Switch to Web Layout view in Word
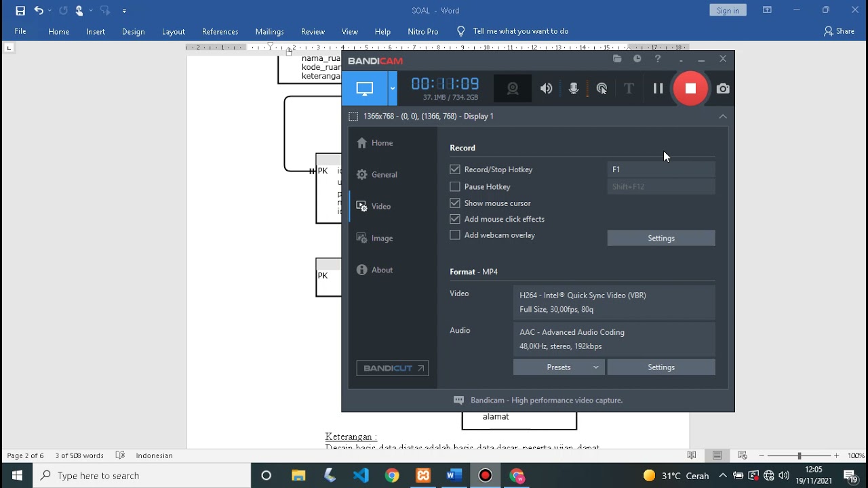868x488 pixels. click(743, 455)
